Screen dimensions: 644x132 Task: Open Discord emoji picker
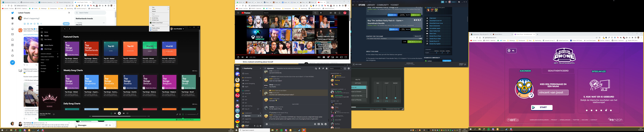[325, 124]
